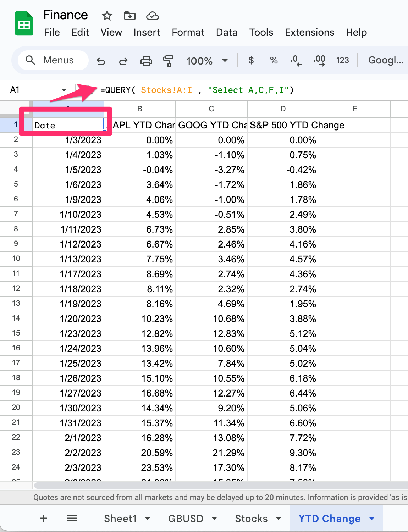408x532 pixels.
Task: Open the YTD Change tab dropdown arrow
Action: click(372, 519)
